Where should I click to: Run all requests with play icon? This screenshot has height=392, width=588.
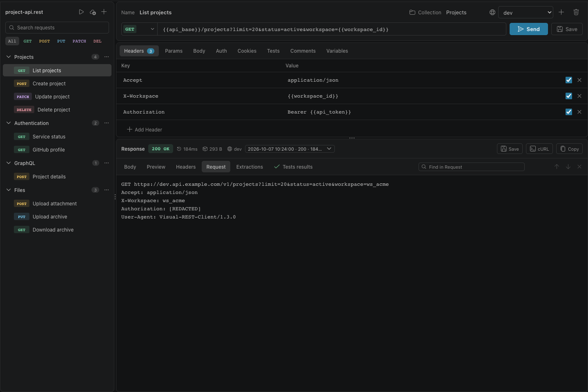pyautogui.click(x=81, y=12)
